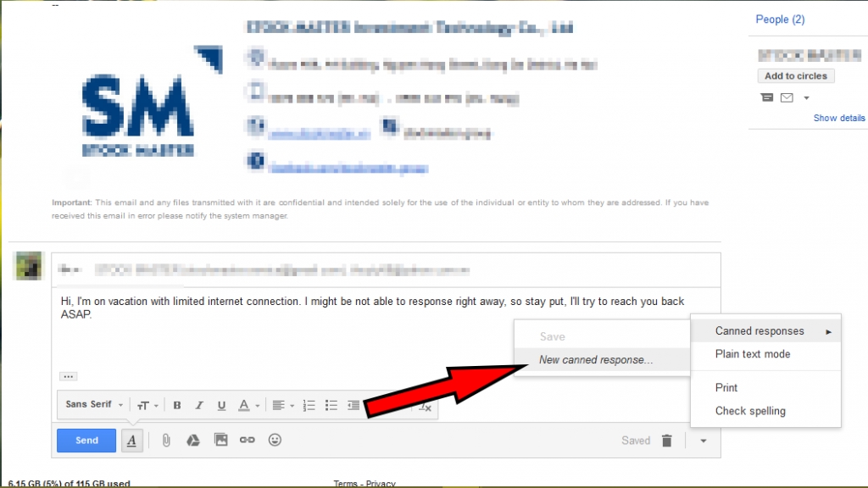Insert a bulleted list
The image size is (868, 488).
coord(331,406)
